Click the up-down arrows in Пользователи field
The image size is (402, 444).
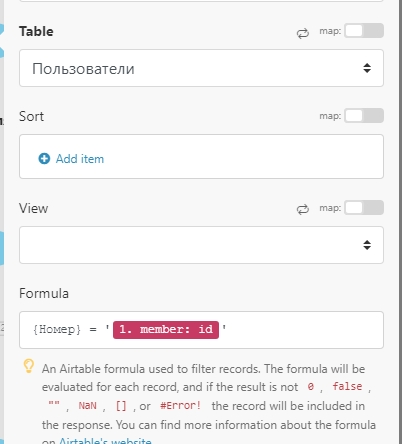point(367,68)
